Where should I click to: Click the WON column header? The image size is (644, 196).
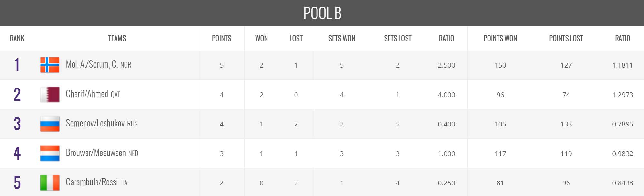[x=261, y=38]
